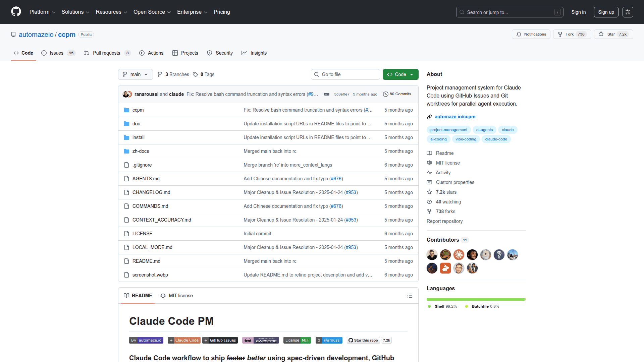The height and width of the screenshot is (362, 644).
Task: Click the orange rabbit contributor avatar
Action: coord(445,268)
